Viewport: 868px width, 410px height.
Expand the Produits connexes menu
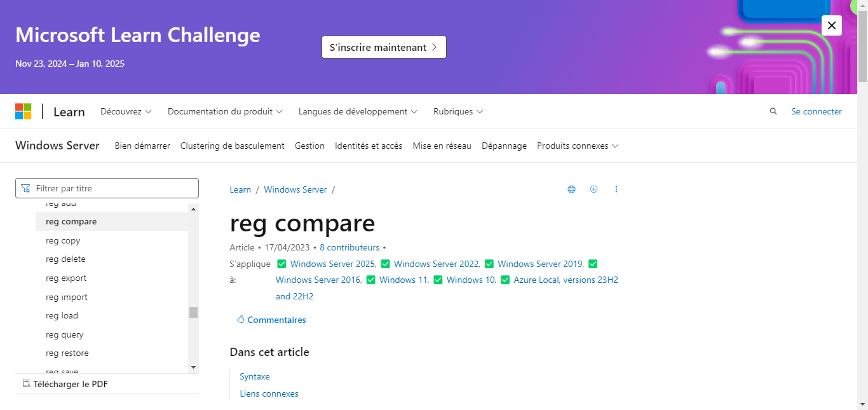[x=577, y=146]
